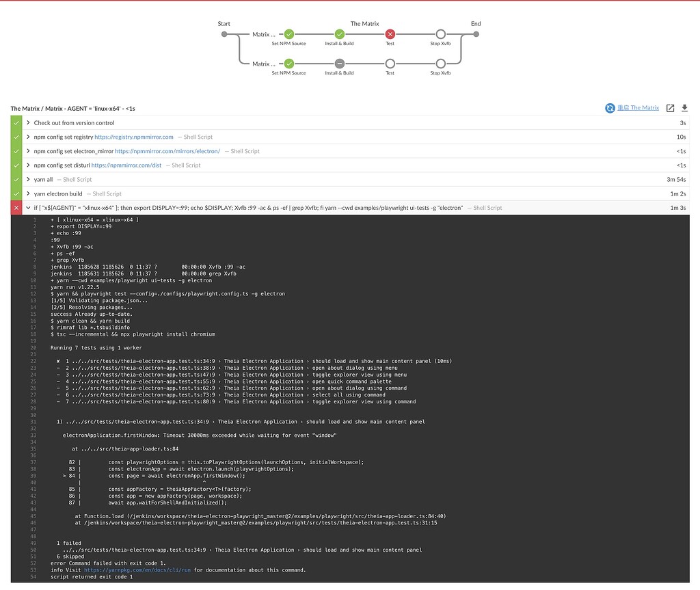The image size is (700, 590).
Task: Click the green check beside yarn all
Action: click(15, 179)
